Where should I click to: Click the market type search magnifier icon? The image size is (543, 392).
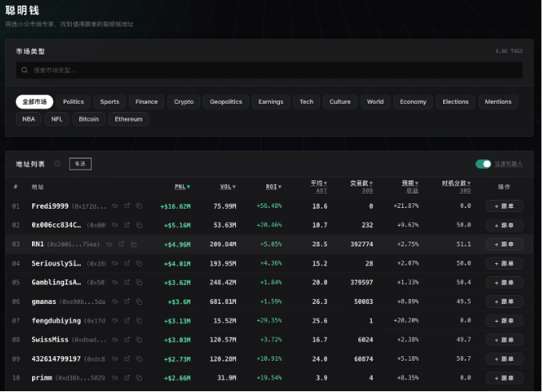point(25,70)
